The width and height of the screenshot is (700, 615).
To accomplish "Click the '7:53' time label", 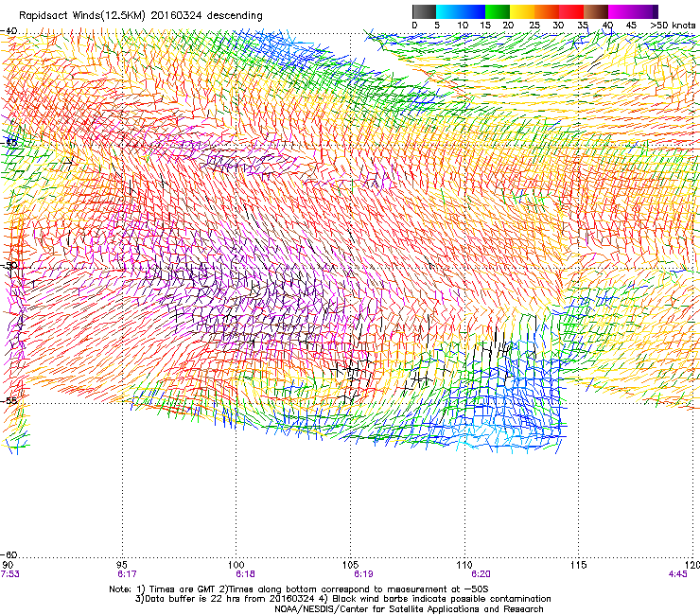I will click(9, 574).
